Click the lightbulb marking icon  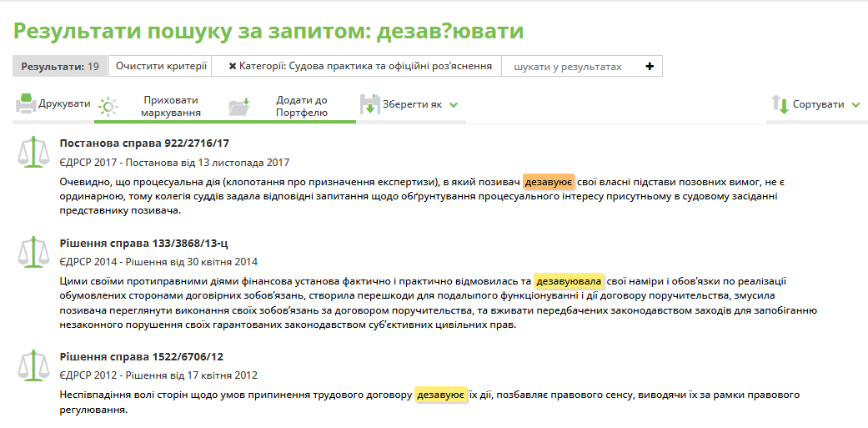pos(108,106)
